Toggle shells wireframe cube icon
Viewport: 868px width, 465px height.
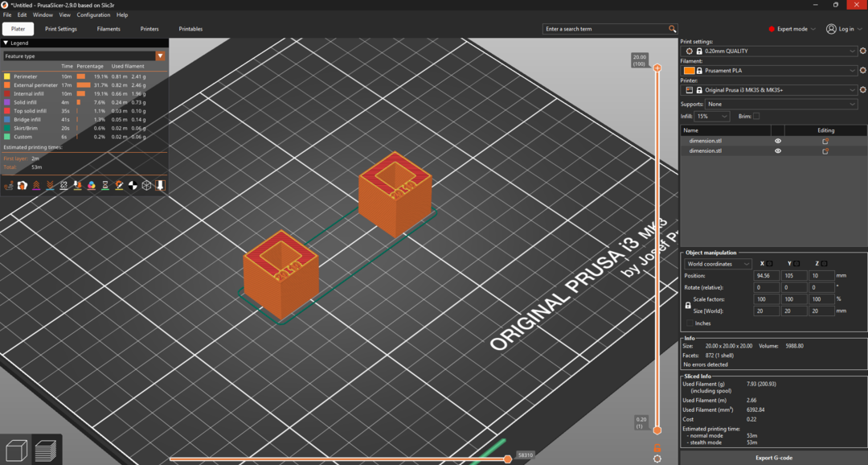click(147, 186)
